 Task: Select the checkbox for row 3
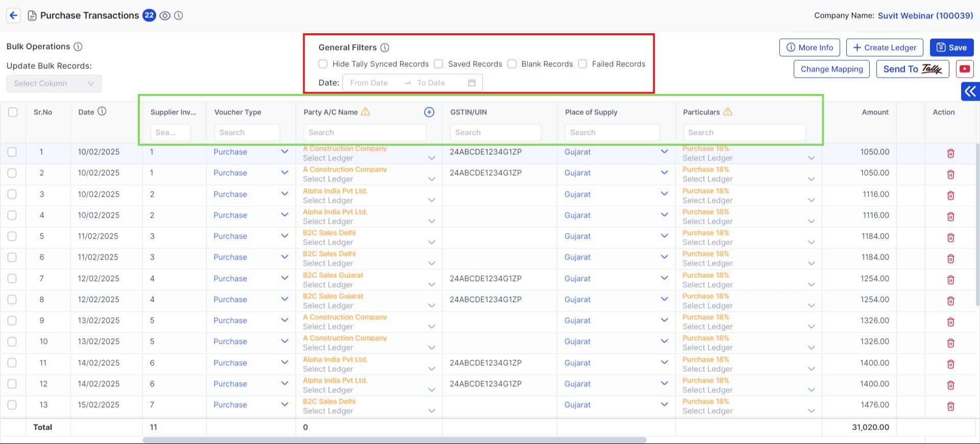[12, 194]
